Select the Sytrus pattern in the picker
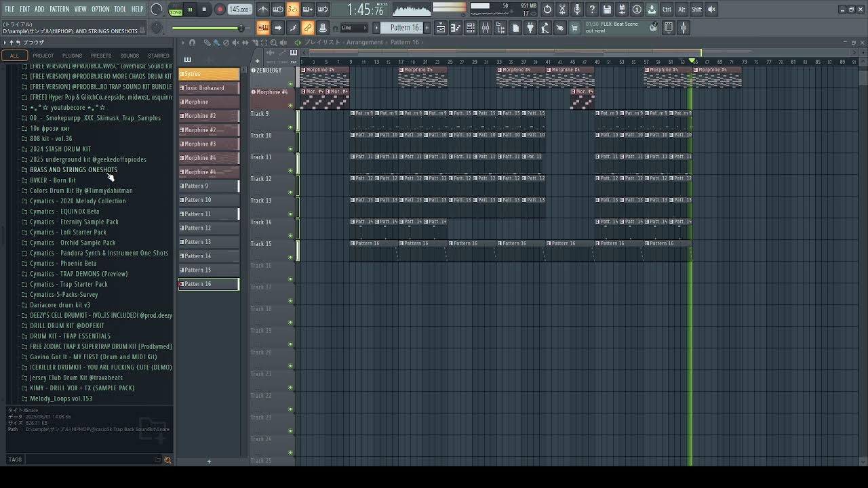 pyautogui.click(x=209, y=74)
